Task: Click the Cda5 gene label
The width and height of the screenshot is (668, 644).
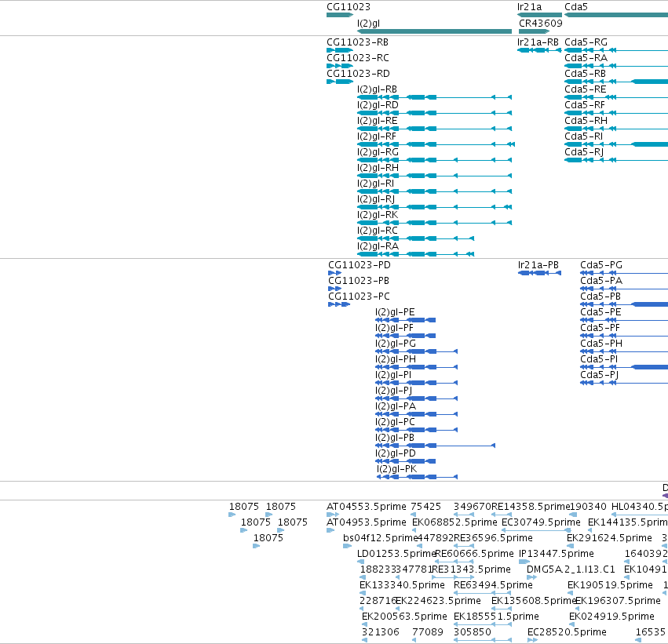Action: pos(576,7)
